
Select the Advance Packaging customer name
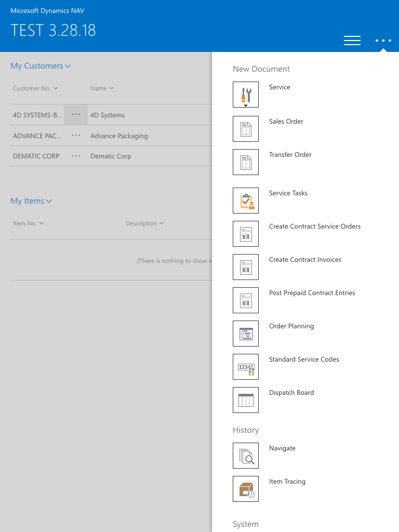click(x=119, y=136)
